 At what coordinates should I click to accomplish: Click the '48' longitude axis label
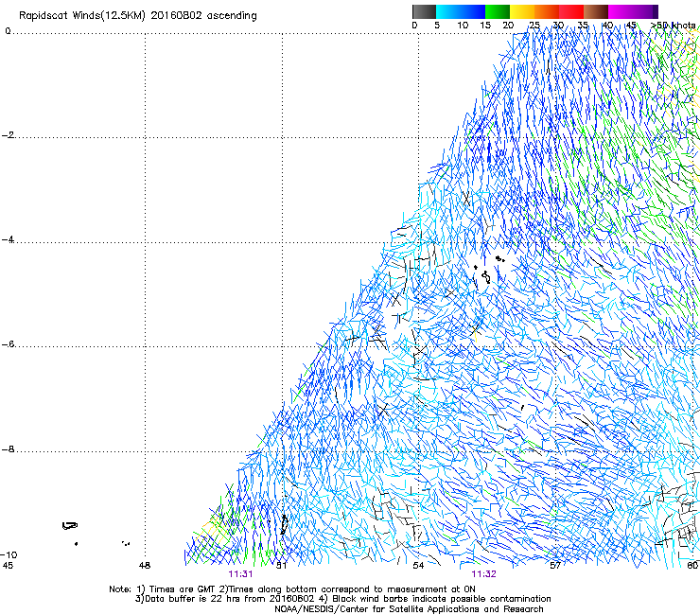tap(145, 566)
